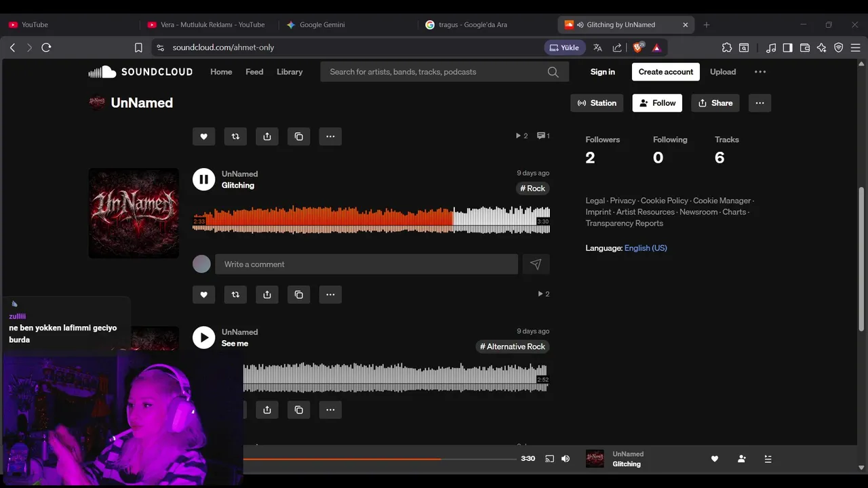
Task: Seek within the Glitching waveform
Action: pos(371,220)
